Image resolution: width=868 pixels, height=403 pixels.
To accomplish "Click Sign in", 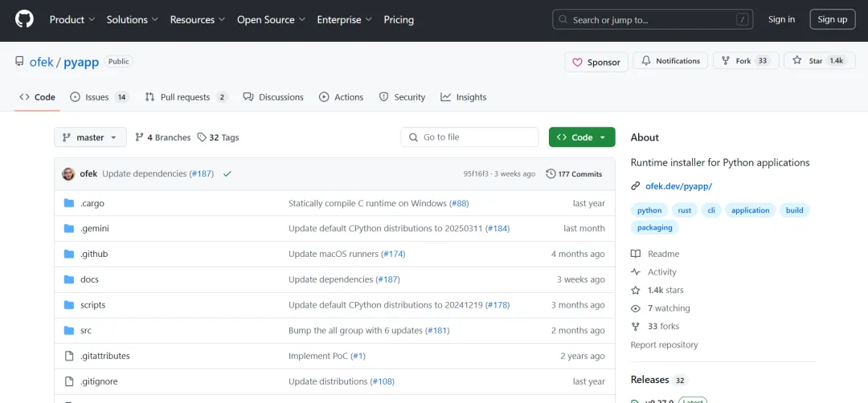I will pos(781,19).
